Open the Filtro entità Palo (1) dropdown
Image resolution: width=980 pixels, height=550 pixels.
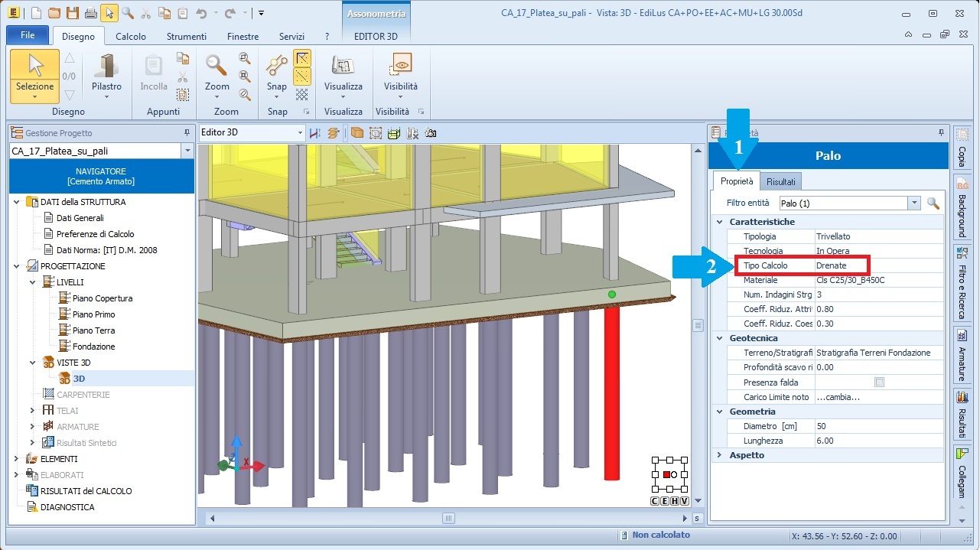[x=913, y=203]
